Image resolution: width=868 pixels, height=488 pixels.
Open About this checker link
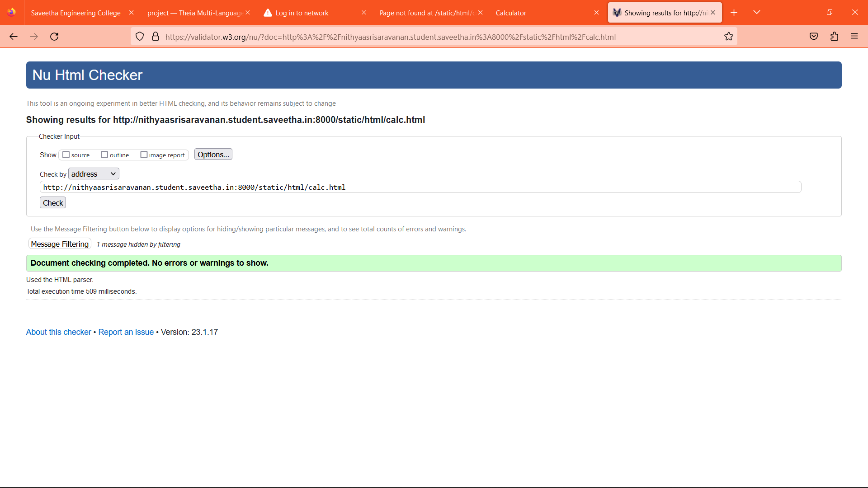coord(58,332)
